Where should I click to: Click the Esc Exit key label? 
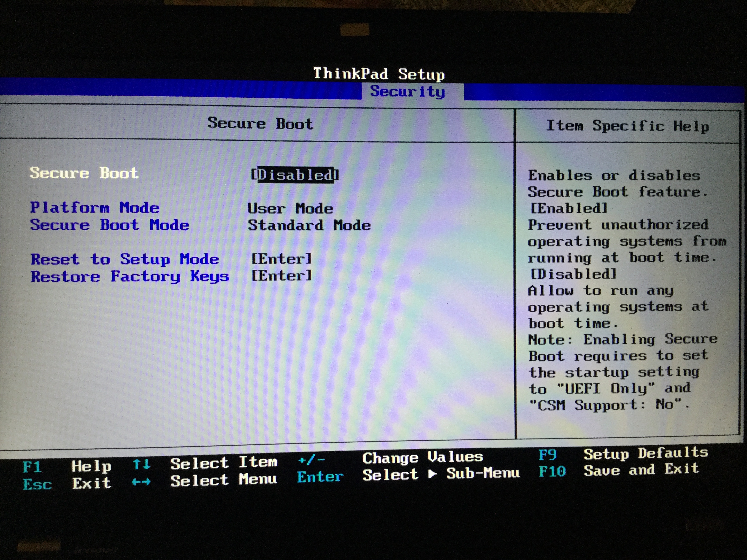37,484
